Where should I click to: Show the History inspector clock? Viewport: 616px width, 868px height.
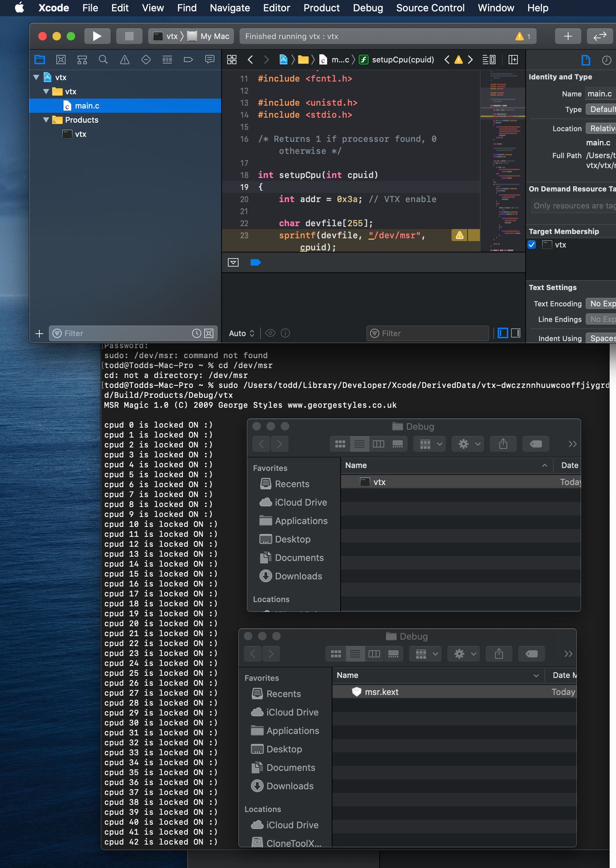click(x=606, y=60)
